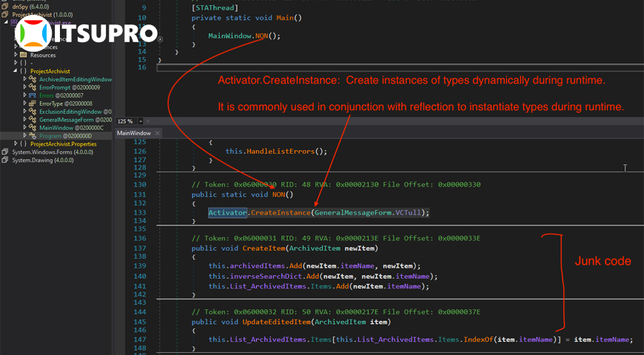This screenshot has height=355, width=644.
Task: Click the Program class icon
Action: (x=33, y=136)
